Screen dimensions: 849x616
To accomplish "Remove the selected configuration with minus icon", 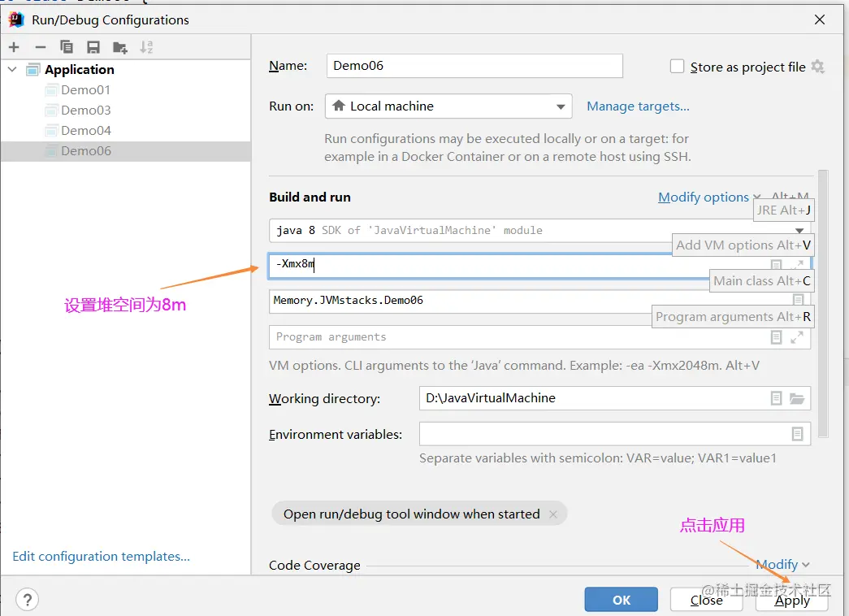I will coord(40,48).
